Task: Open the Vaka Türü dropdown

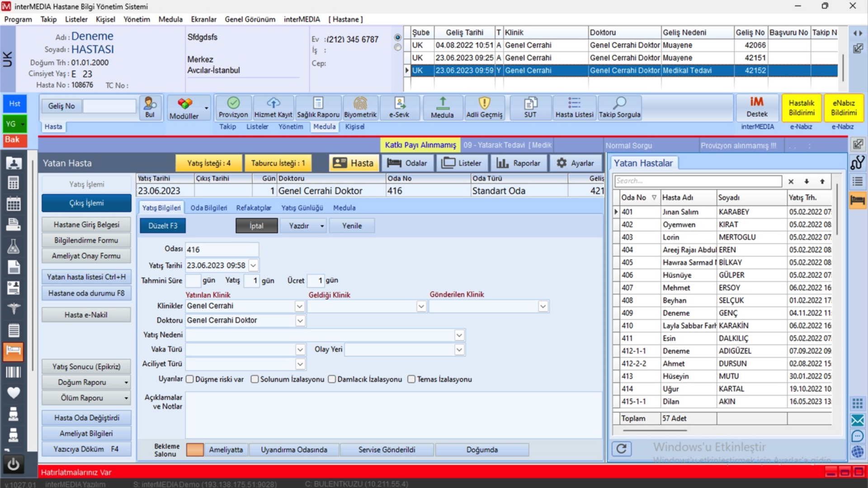Action: coord(300,350)
